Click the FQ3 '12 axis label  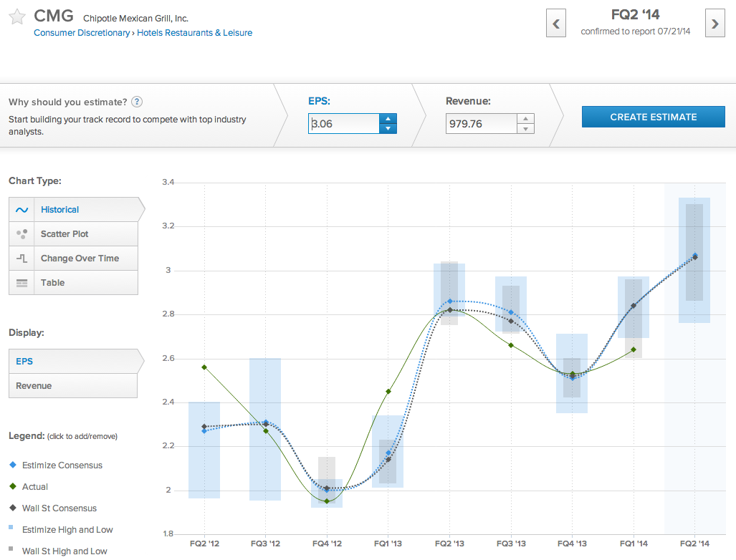tap(265, 544)
